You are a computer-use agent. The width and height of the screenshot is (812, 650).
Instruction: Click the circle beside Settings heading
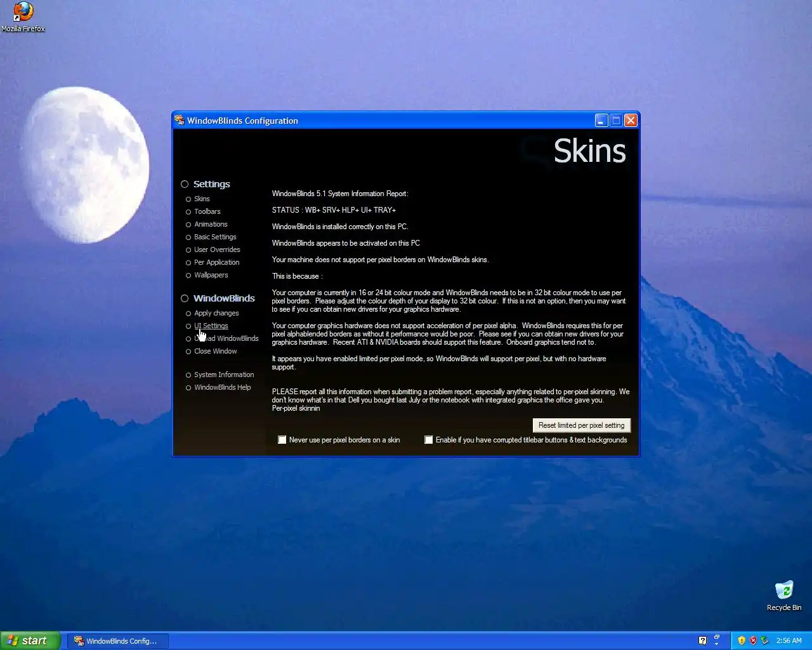[x=185, y=184]
